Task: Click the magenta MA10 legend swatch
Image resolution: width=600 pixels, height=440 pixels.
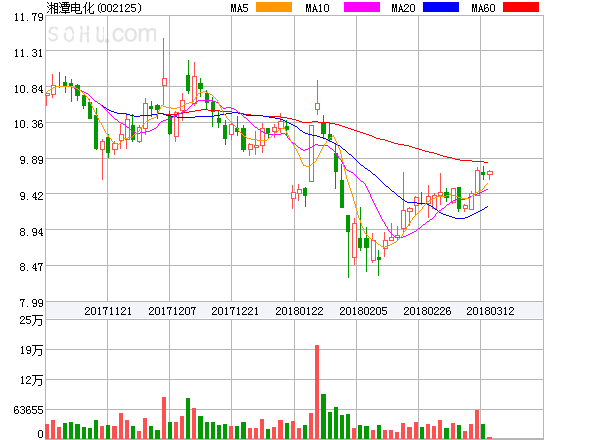Action: pyautogui.click(x=362, y=7)
